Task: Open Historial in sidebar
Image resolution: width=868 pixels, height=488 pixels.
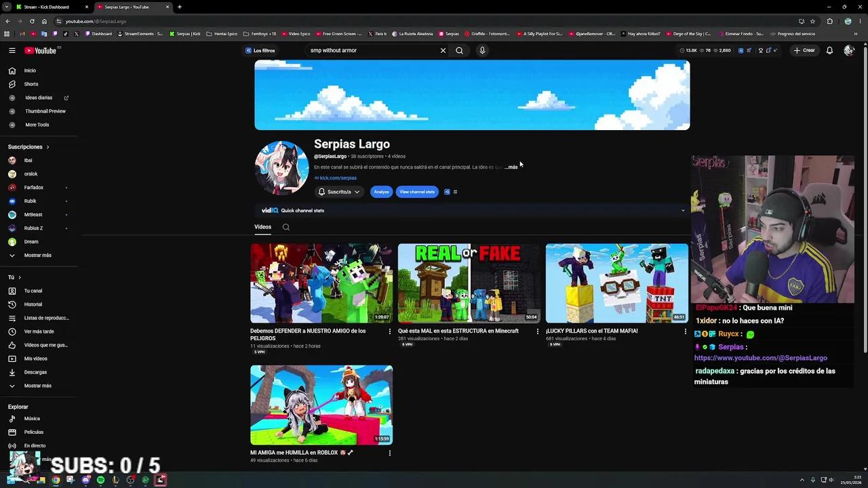Action: 33,304
